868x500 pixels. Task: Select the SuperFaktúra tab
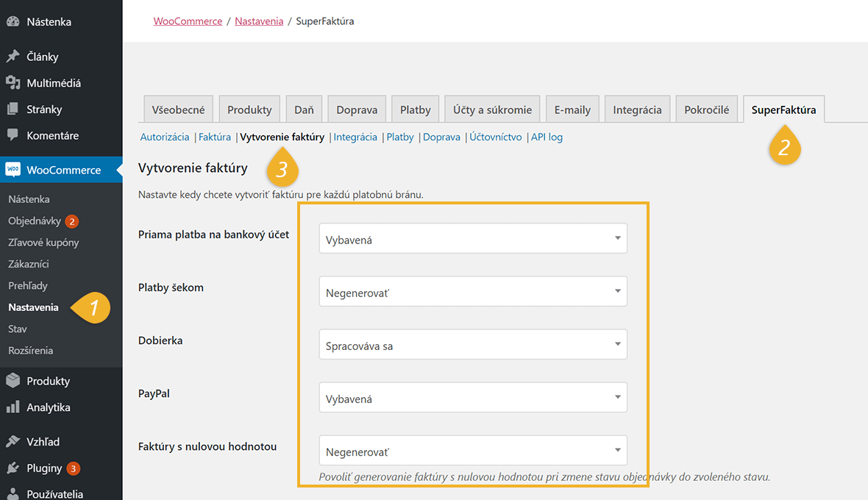(783, 109)
